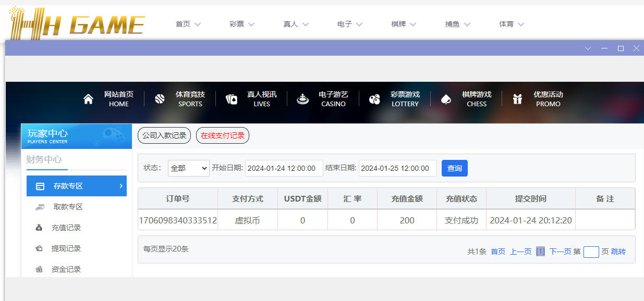Click the HH GAME logo
The width and height of the screenshot is (644, 301).
(x=77, y=23)
